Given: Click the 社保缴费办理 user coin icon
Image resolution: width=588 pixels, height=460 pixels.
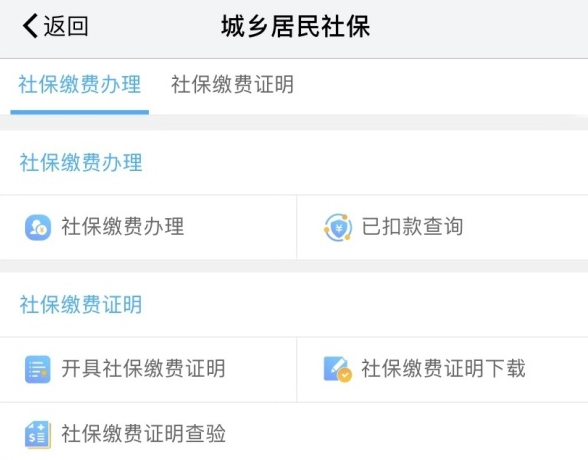Looking at the screenshot, I should click(x=38, y=227).
